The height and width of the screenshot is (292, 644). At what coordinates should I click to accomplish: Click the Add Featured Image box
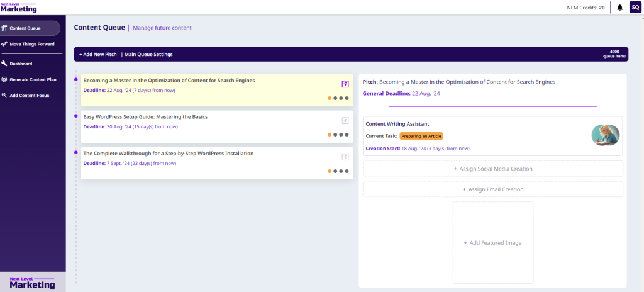pos(492,242)
